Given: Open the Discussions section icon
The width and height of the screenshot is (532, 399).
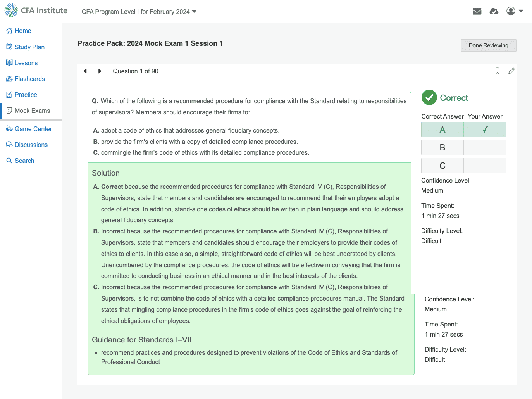Looking at the screenshot, I should pyautogui.click(x=8, y=144).
